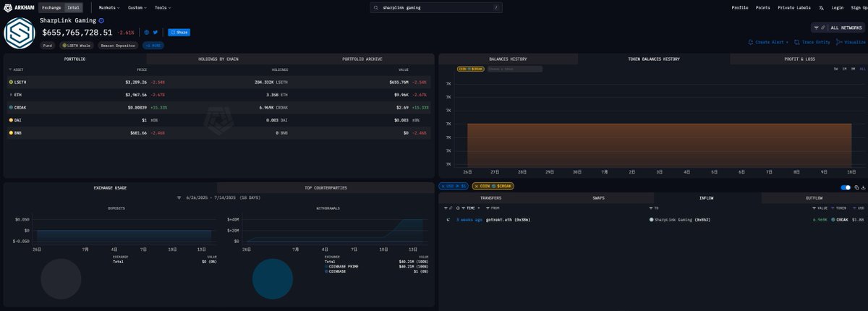Select the 1M chart range

click(844, 69)
